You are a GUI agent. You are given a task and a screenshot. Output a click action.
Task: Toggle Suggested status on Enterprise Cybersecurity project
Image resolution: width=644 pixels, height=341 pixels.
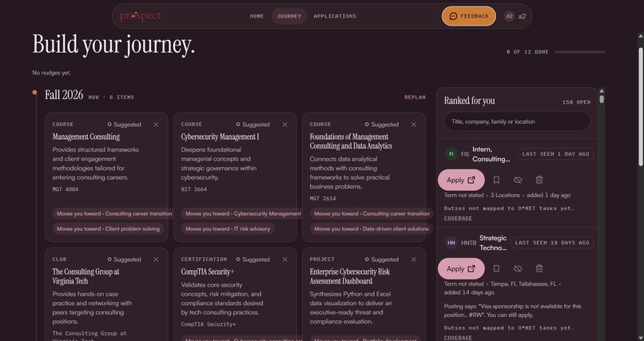(382, 260)
